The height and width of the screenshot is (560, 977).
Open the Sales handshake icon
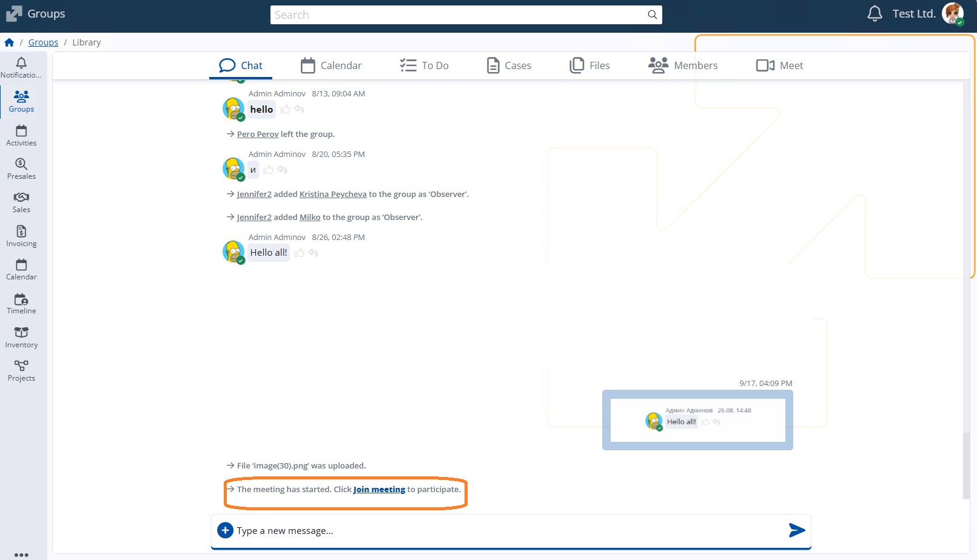(21, 197)
